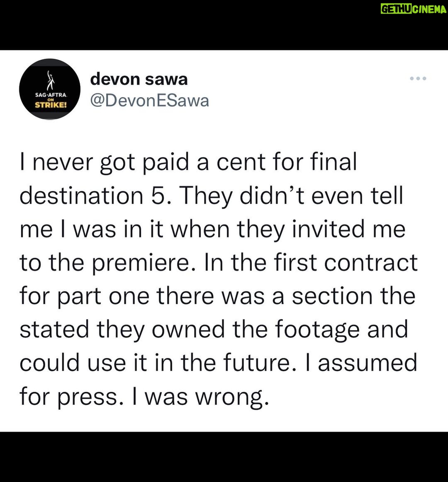Click the devon sawa display name
The image size is (448, 482).
(x=139, y=79)
